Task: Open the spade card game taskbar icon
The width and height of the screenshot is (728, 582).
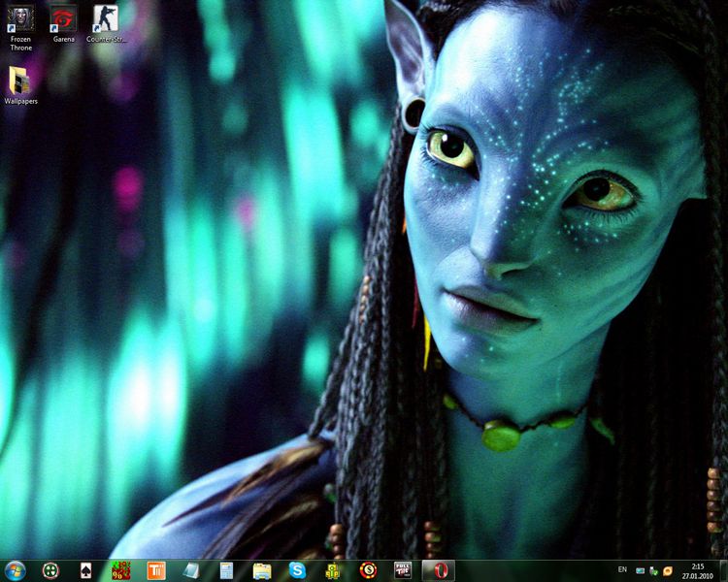Action: click(85, 571)
